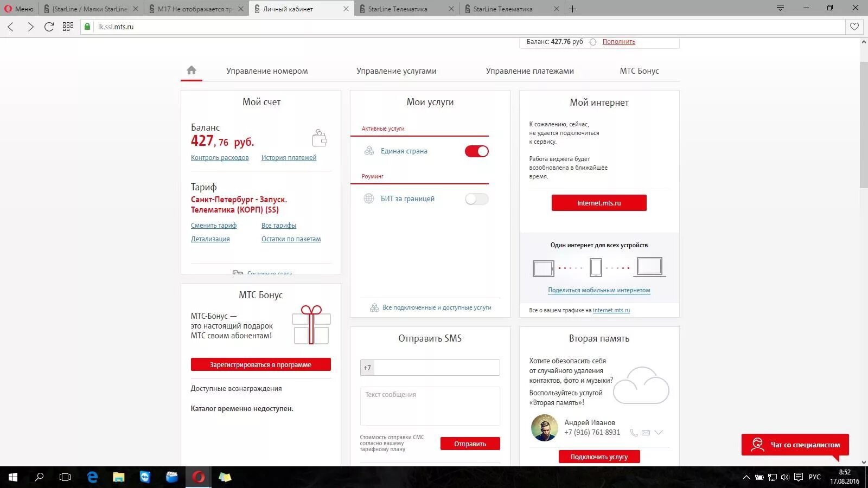The height and width of the screenshot is (488, 868).
Task: Click the Единая страна service icon
Action: (369, 151)
